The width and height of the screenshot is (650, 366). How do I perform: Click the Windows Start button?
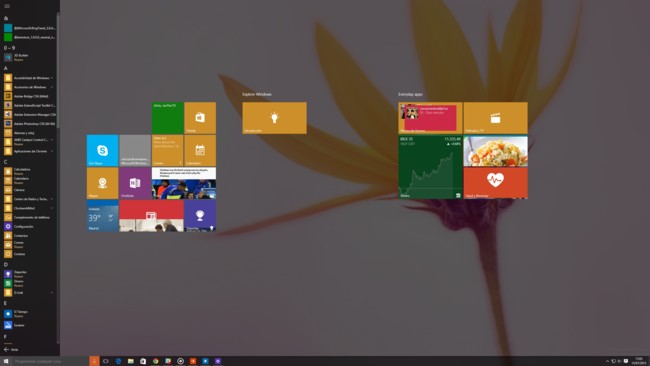click(6, 361)
